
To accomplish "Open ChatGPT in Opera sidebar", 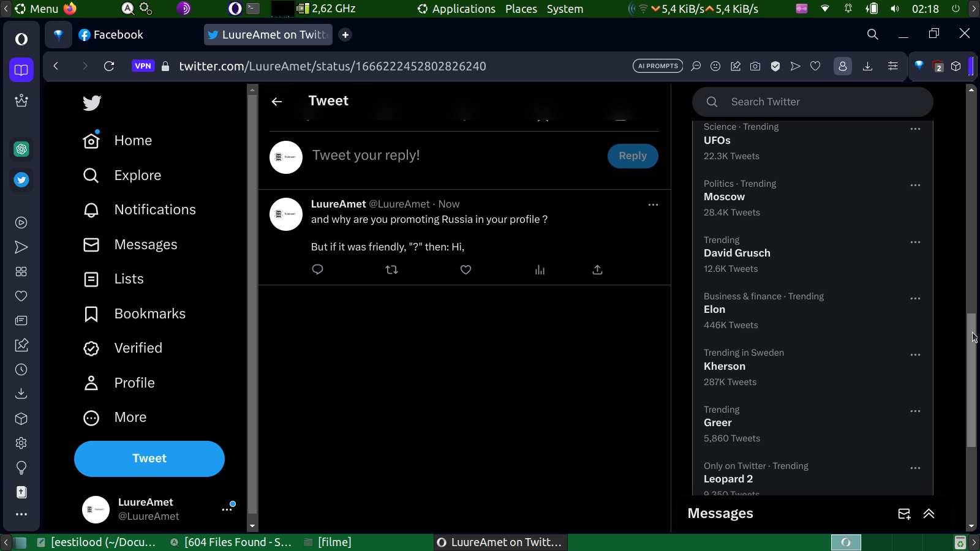I will (x=21, y=149).
